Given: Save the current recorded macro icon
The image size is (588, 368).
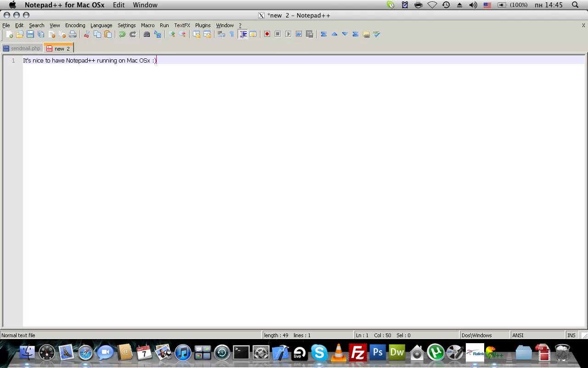Looking at the screenshot, I should pos(309,34).
